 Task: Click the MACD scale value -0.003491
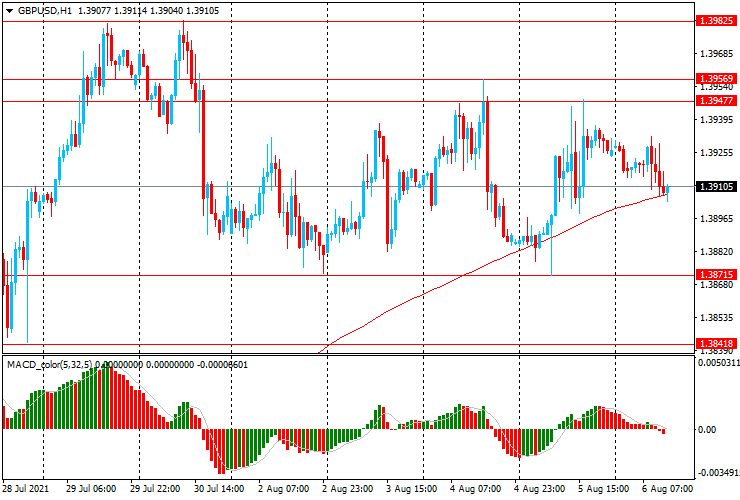pyautogui.click(x=719, y=473)
